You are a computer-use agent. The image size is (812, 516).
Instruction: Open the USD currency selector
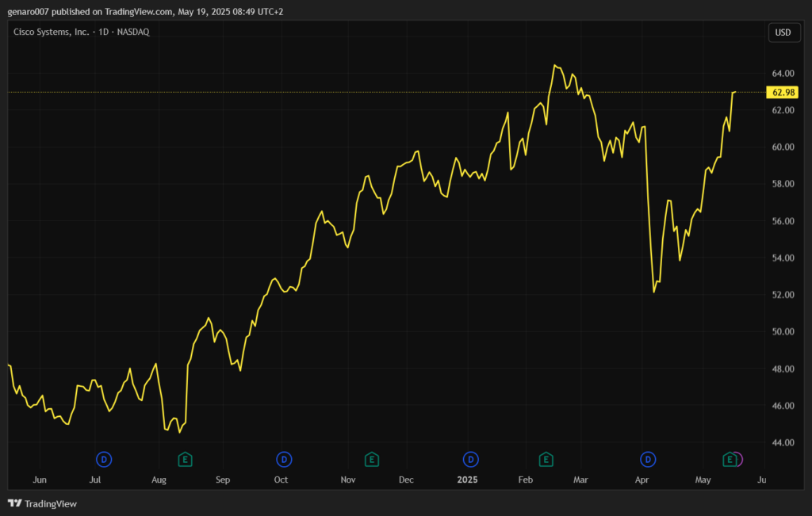782,32
